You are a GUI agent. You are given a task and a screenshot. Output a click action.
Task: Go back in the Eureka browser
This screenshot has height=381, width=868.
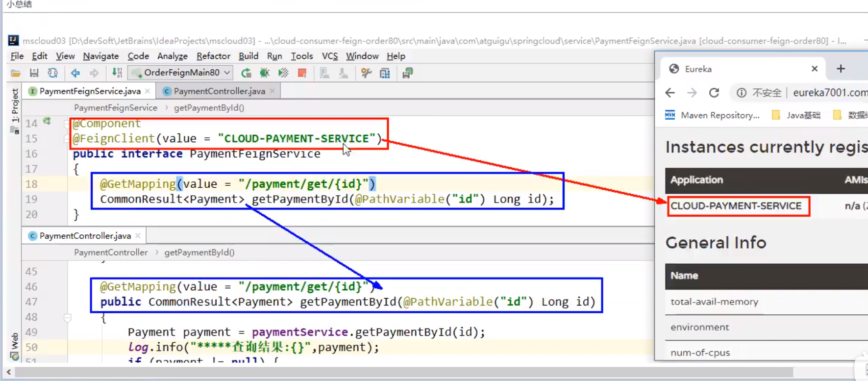pyautogui.click(x=670, y=93)
